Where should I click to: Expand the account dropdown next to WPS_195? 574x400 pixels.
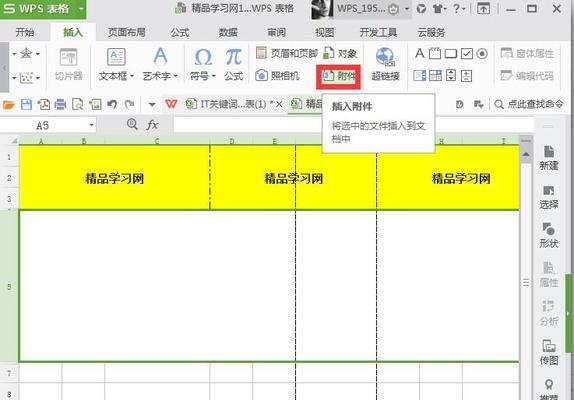point(406,9)
